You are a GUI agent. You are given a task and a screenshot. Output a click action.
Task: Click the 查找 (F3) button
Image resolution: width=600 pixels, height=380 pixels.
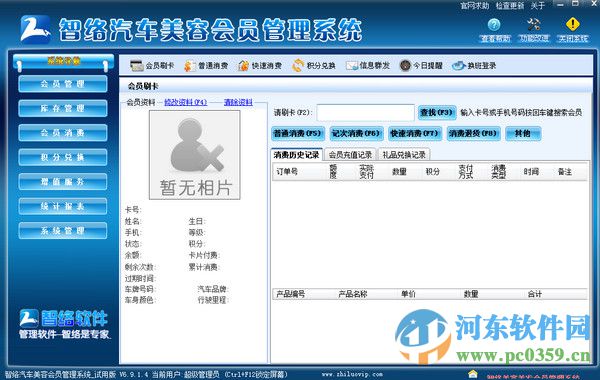coord(437,113)
